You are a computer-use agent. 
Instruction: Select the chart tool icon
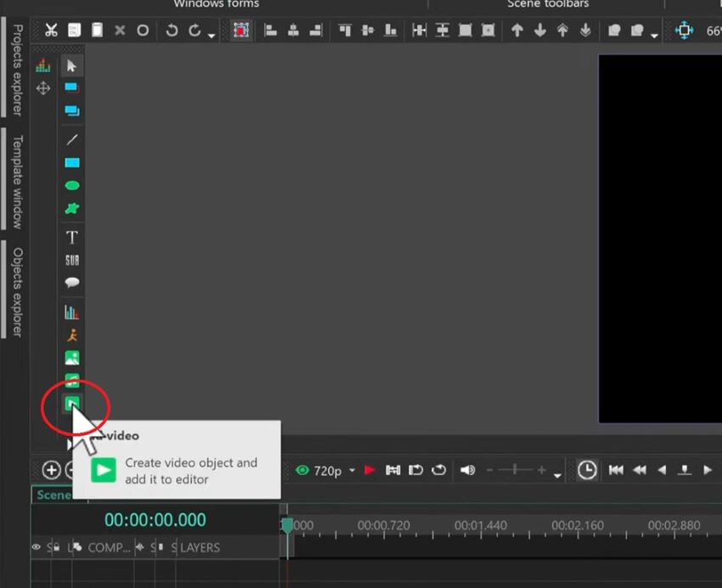pyautogui.click(x=72, y=313)
